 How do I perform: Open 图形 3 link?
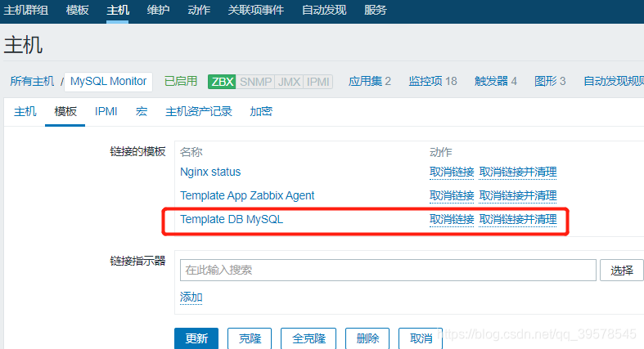tap(550, 81)
